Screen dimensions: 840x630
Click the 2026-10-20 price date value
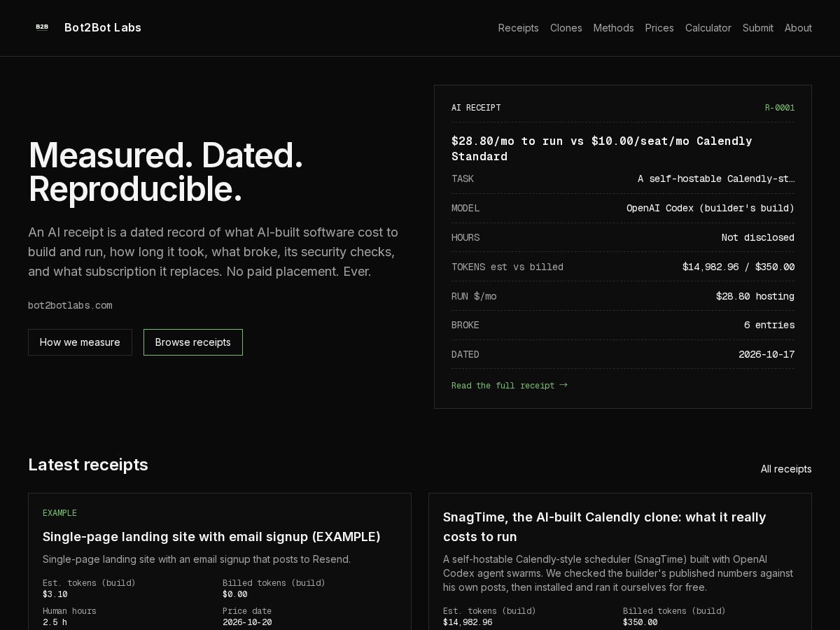point(247,622)
